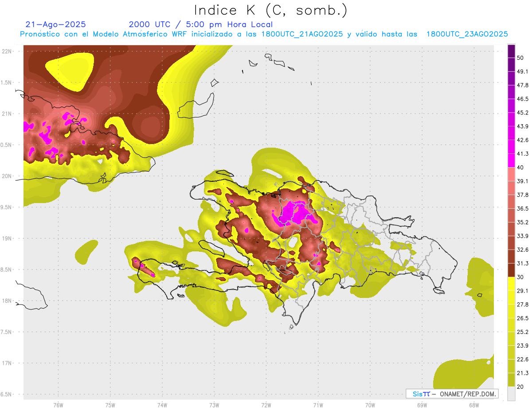Click the latitude label "18N"
Image resolution: width=532 pixels, height=411 pixels.
tap(8, 301)
